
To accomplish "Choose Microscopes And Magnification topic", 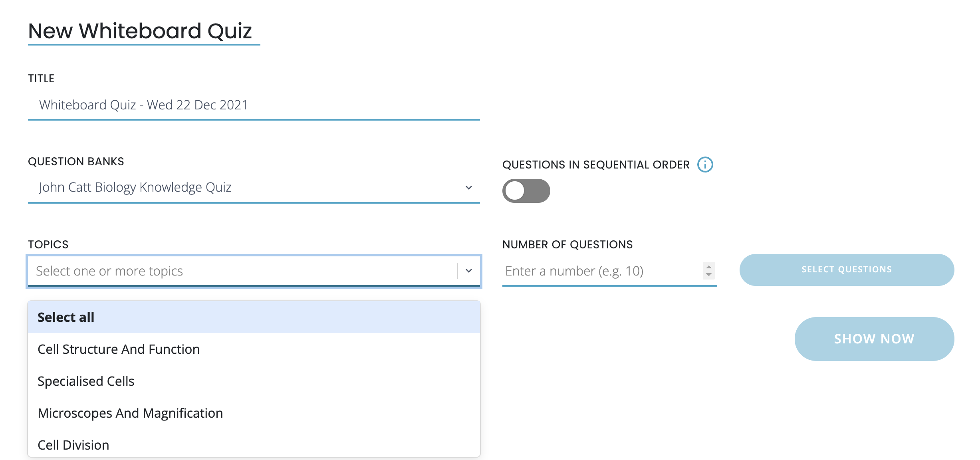I will pos(130,413).
